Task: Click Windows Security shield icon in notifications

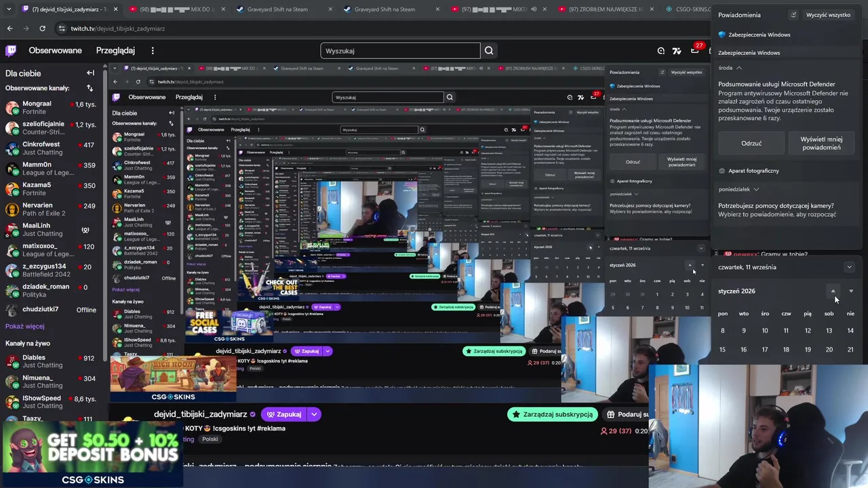Action: 722,35
